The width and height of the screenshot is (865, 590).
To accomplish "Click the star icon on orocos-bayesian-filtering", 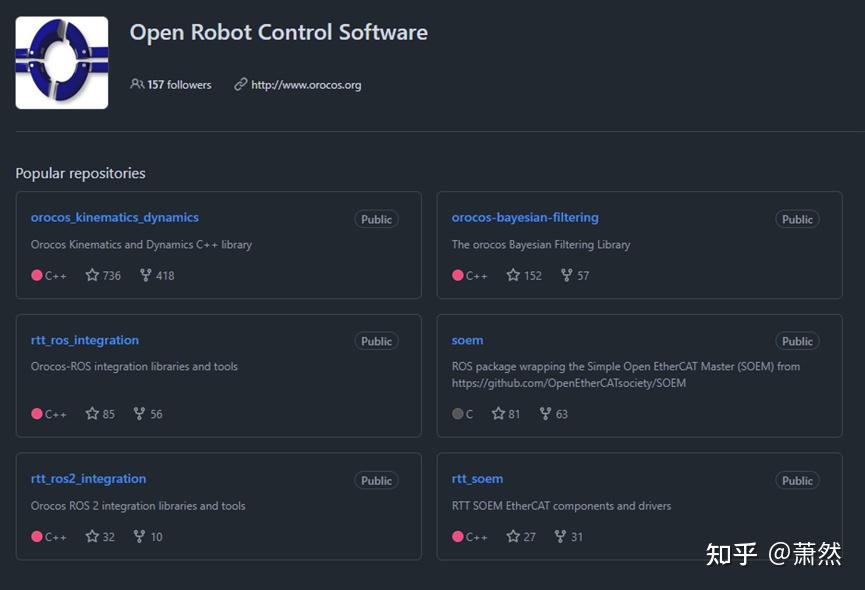I will pyautogui.click(x=513, y=275).
